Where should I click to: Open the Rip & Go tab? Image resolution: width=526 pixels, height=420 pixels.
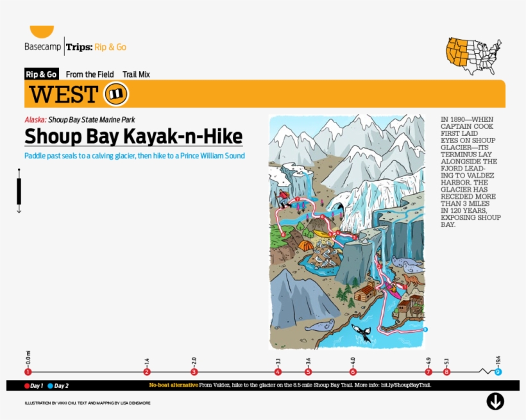42,74
